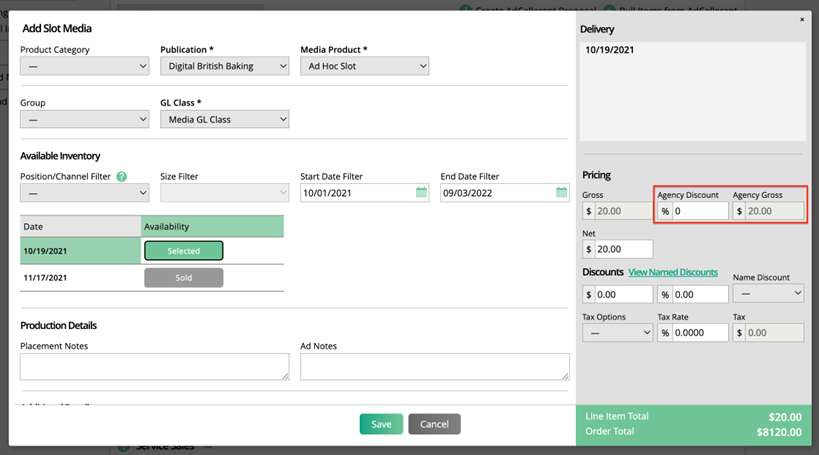819x455 pixels.
Task: Click the Sold button for 11/17/2021
Action: [x=183, y=278]
